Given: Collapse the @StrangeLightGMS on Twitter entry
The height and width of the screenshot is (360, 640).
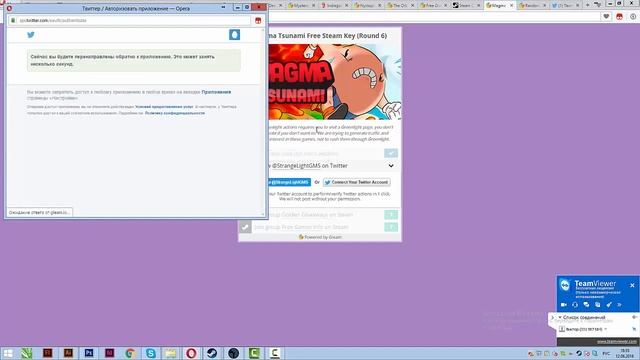Looking at the screenshot, I should coord(391,166).
